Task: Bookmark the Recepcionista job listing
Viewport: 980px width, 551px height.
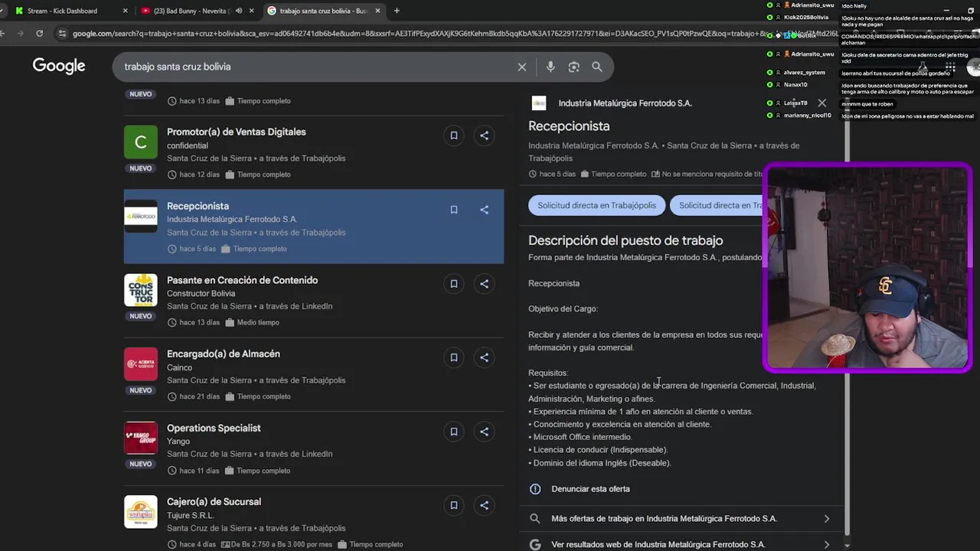Action: point(454,210)
